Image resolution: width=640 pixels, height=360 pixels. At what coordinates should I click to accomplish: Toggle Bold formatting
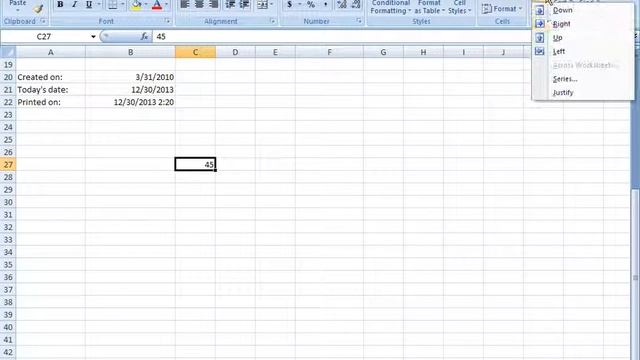60,4
